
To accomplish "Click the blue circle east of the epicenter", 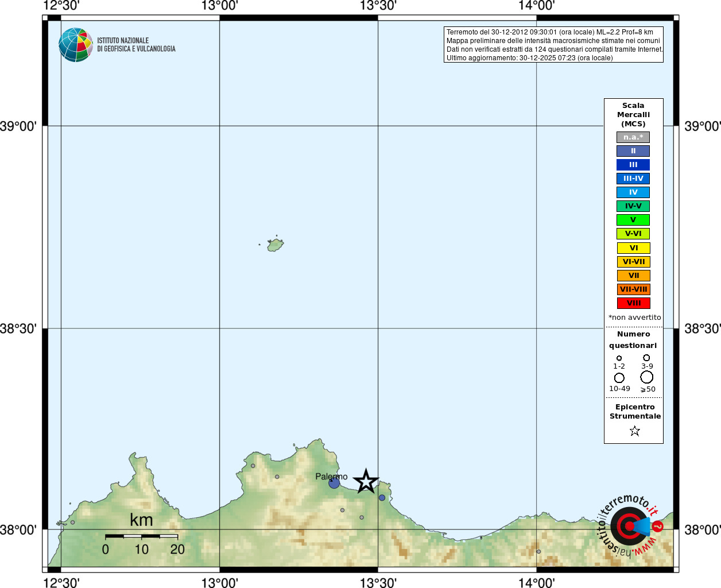I will (382, 498).
